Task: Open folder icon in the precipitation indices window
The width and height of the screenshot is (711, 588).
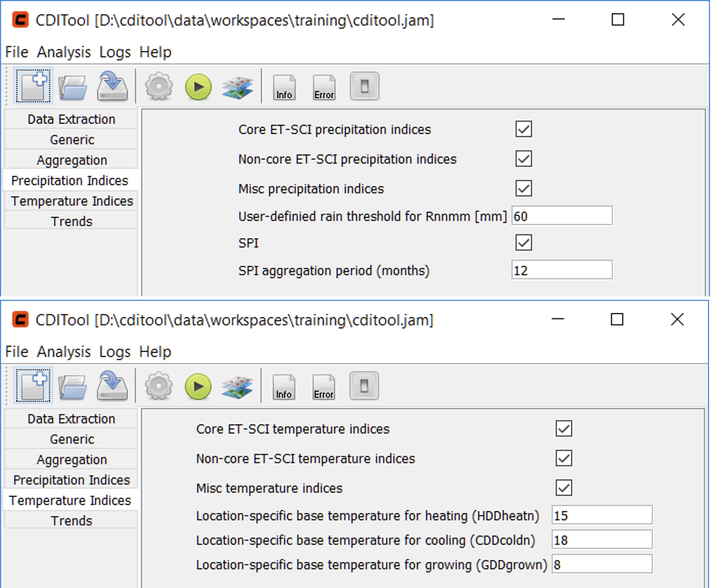Action: 72,87
